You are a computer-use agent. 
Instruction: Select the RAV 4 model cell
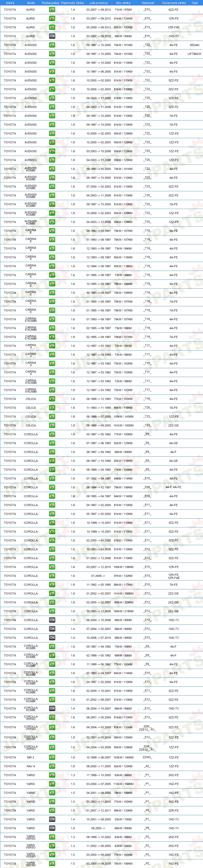click(31, 766)
